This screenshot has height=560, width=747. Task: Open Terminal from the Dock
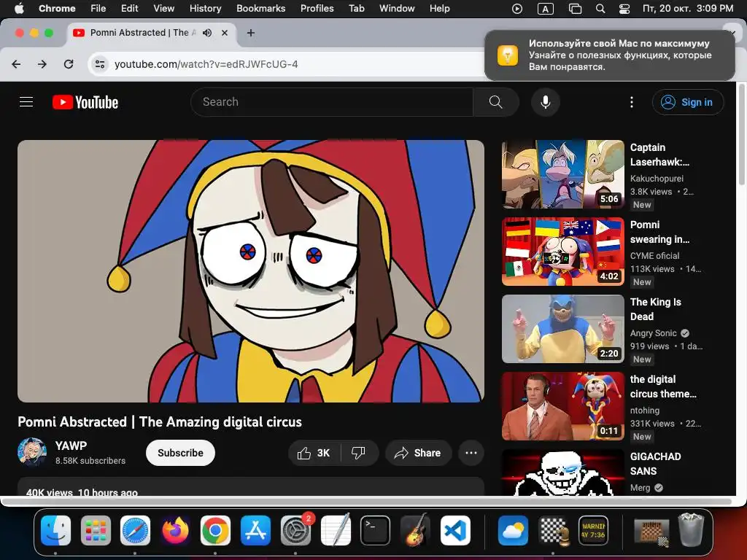[x=376, y=531]
